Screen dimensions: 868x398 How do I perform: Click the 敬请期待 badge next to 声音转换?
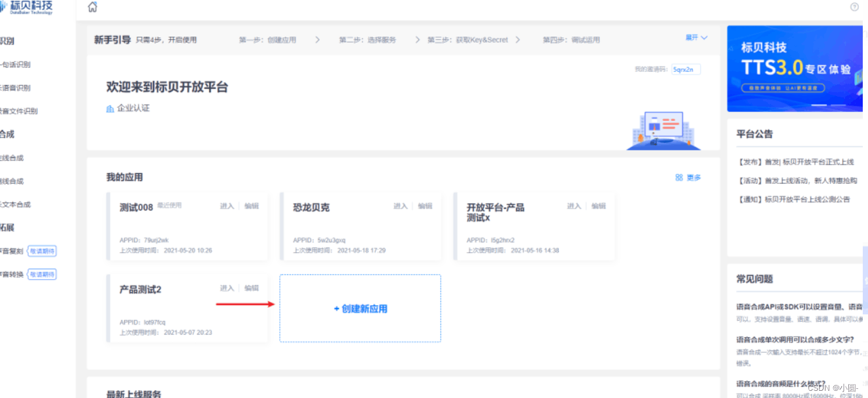42,274
